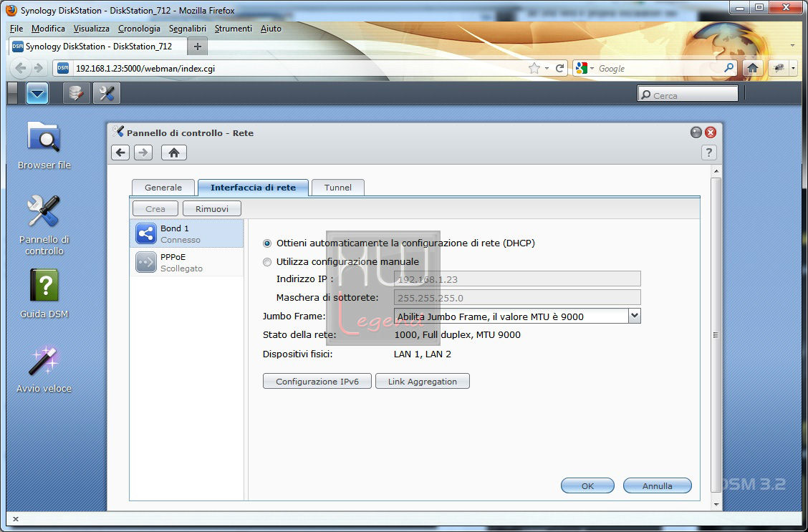This screenshot has height=532, width=808.
Task: Minimize the Pannello di controllo window
Action: click(696, 132)
